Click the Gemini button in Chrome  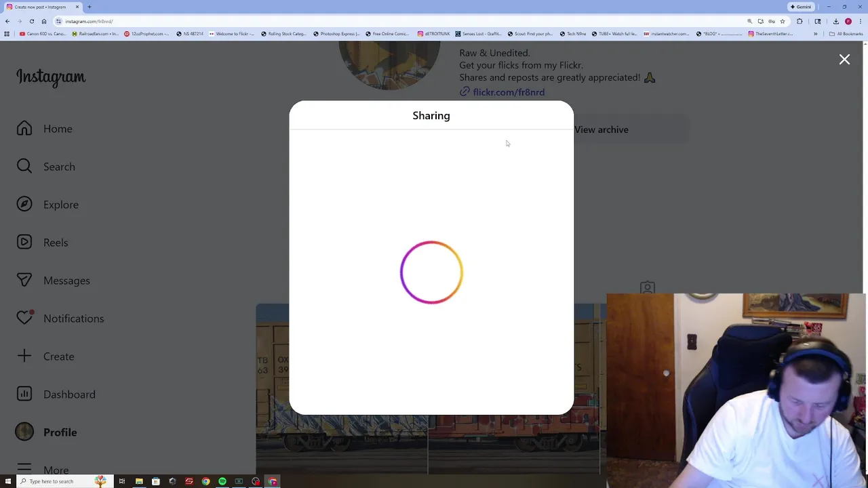pyautogui.click(x=801, y=7)
